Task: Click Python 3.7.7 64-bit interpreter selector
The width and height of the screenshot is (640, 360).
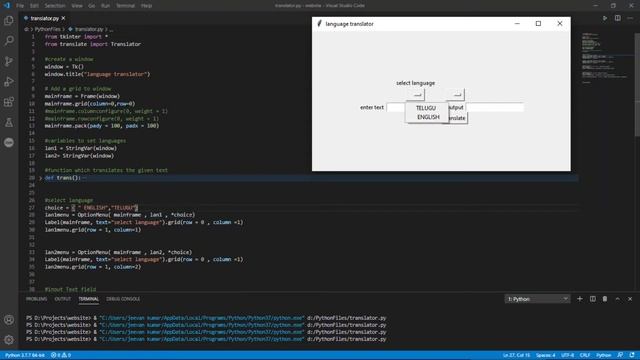Action: click(x=25, y=355)
